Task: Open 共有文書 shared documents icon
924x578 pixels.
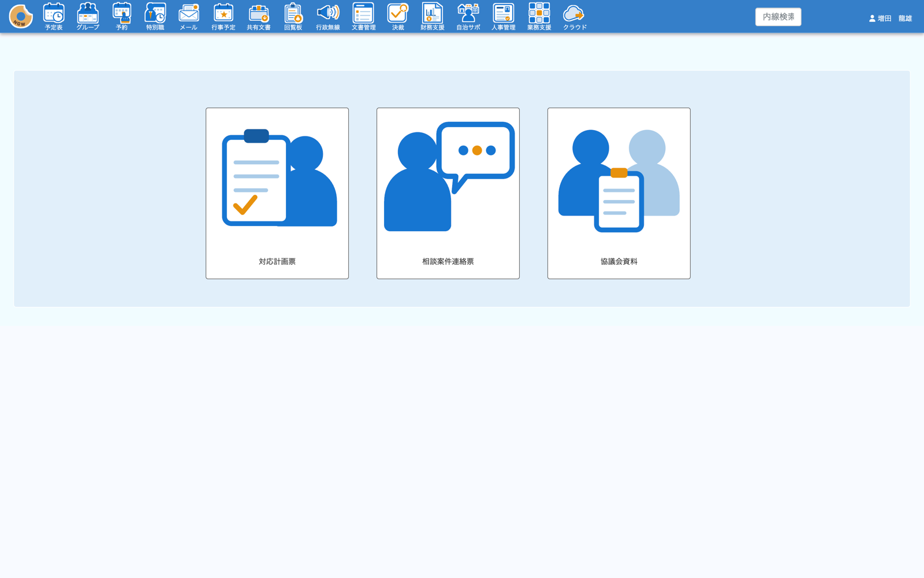Action: pos(259,17)
